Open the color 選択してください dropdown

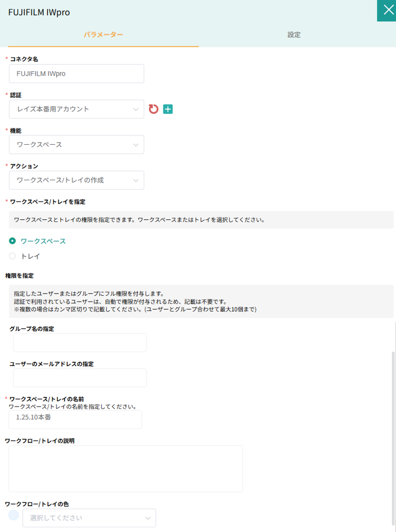click(x=89, y=518)
